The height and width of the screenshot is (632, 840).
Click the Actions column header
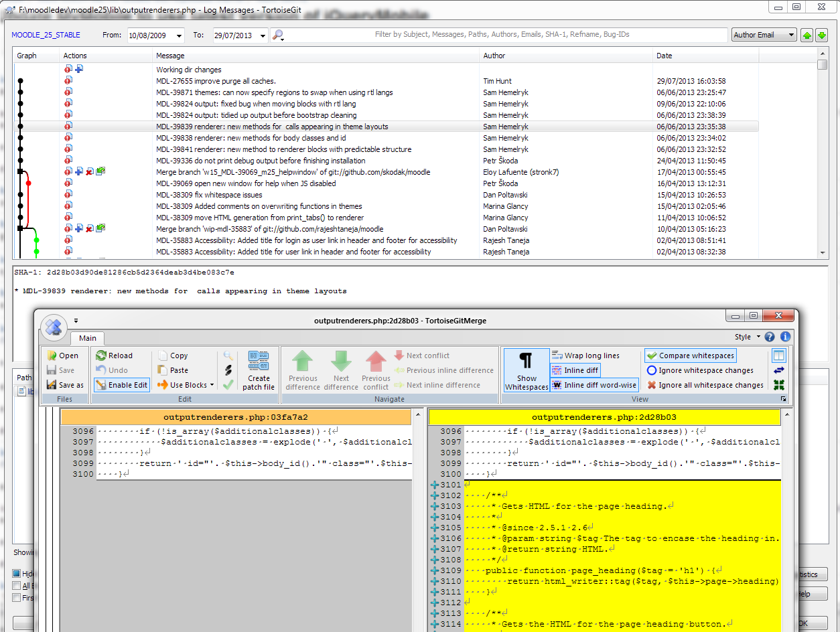click(x=106, y=56)
